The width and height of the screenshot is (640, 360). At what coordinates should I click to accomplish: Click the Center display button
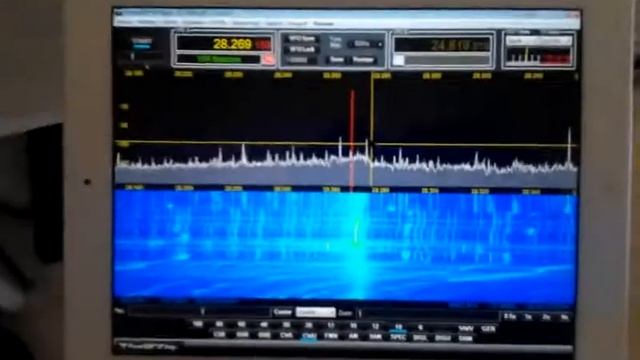click(x=282, y=312)
